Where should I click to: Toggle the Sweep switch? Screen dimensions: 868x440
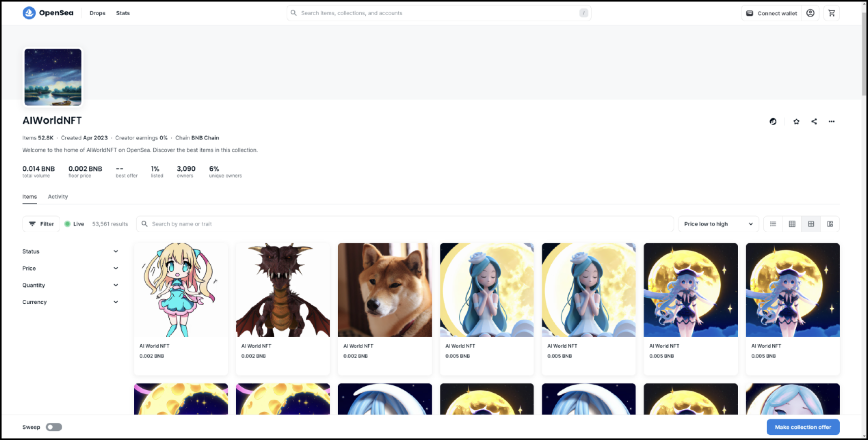click(54, 427)
